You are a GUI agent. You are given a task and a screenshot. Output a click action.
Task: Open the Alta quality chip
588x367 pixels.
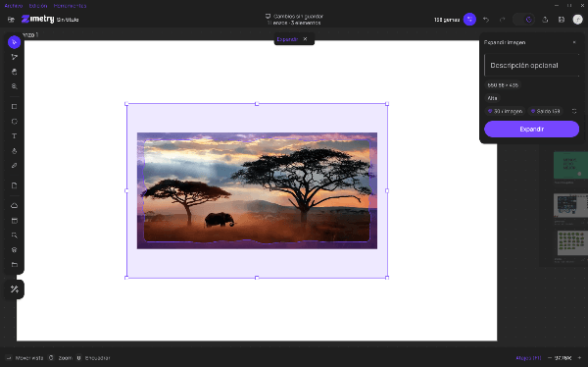click(x=492, y=98)
